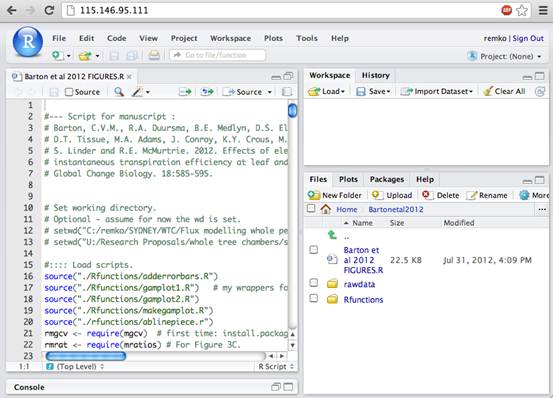Screen dimensions: 553x398
Task: Click the code tools wand icon
Action: [x=137, y=92]
